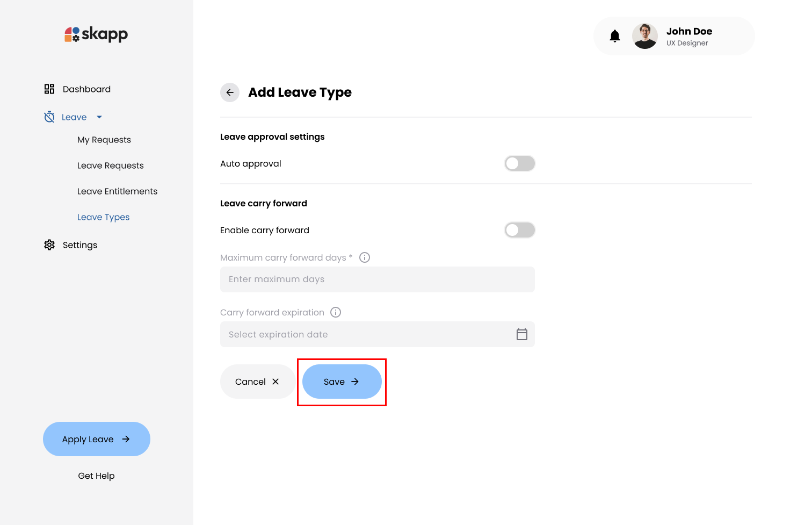Turn on Enable carry forward switch
This screenshot has width=812, height=525.
(x=519, y=230)
